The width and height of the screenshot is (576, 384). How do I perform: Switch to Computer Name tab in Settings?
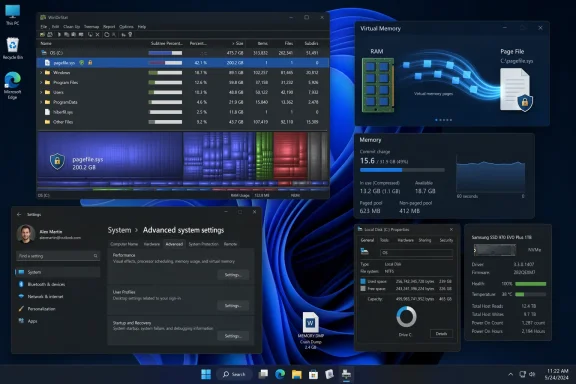click(124, 244)
